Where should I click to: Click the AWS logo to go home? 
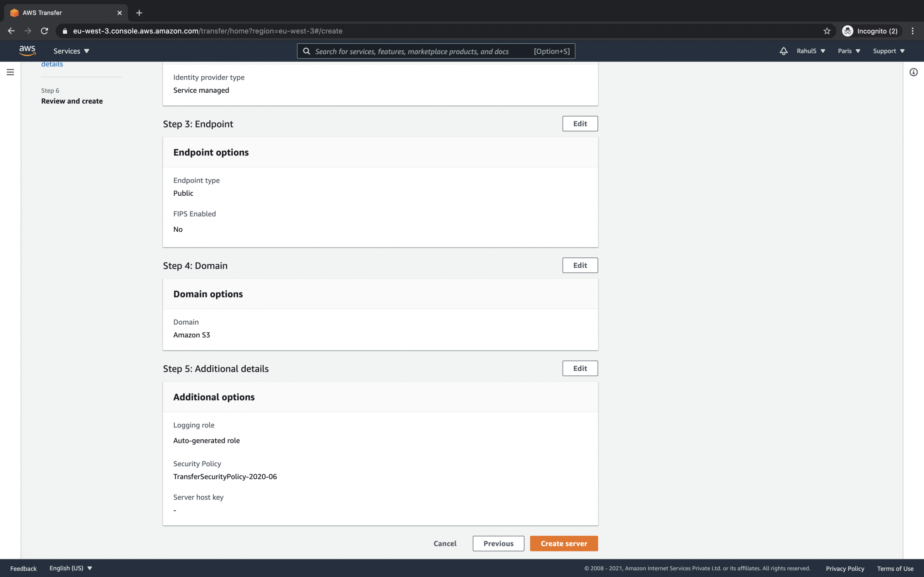pyautogui.click(x=27, y=50)
